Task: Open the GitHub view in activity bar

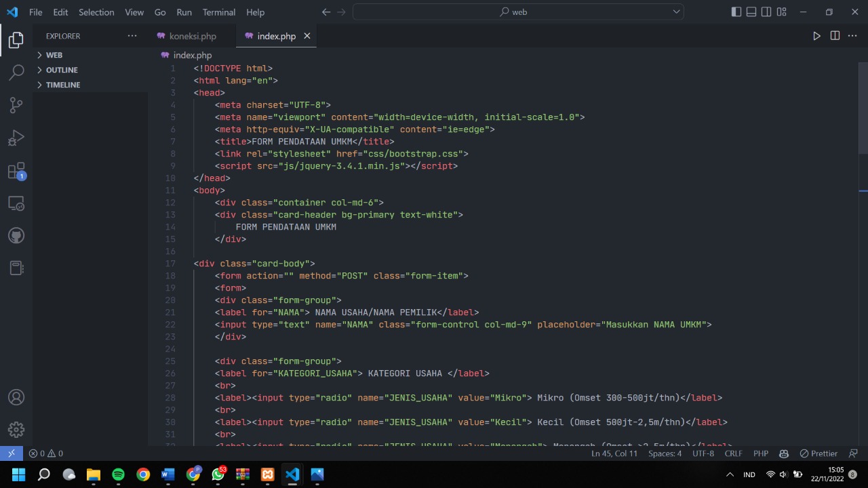Action: (16, 235)
